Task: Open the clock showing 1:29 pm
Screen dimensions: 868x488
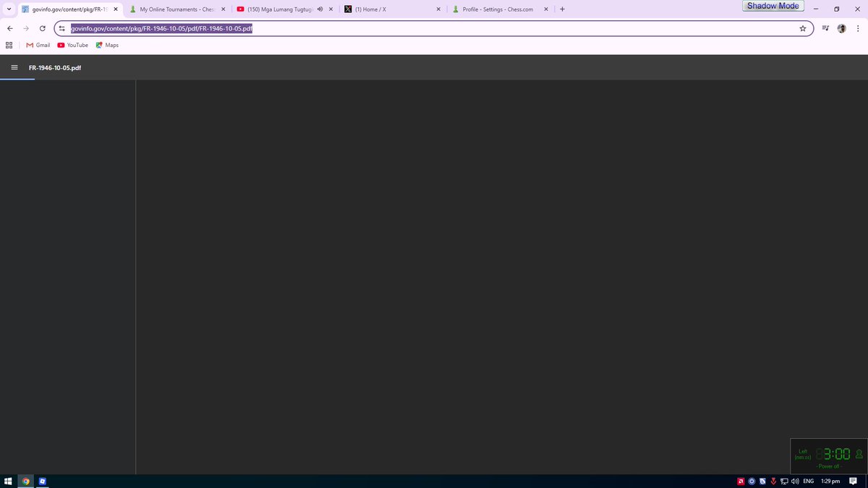Action: coord(830,481)
